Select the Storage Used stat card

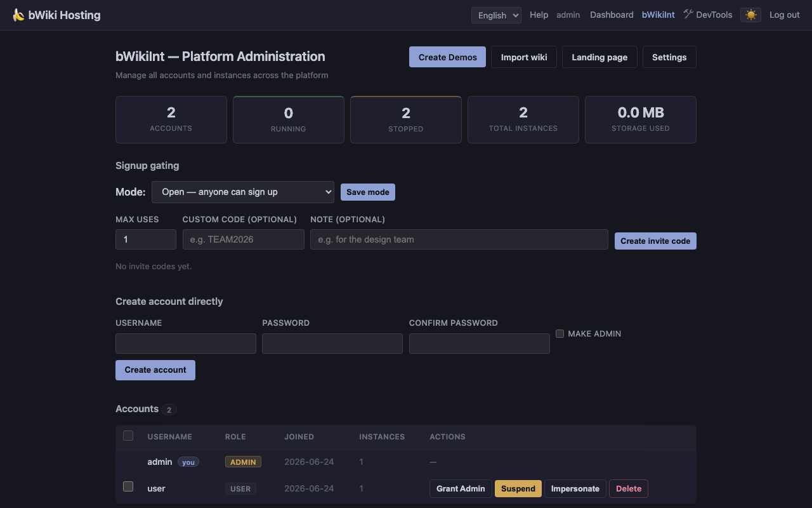click(x=641, y=119)
